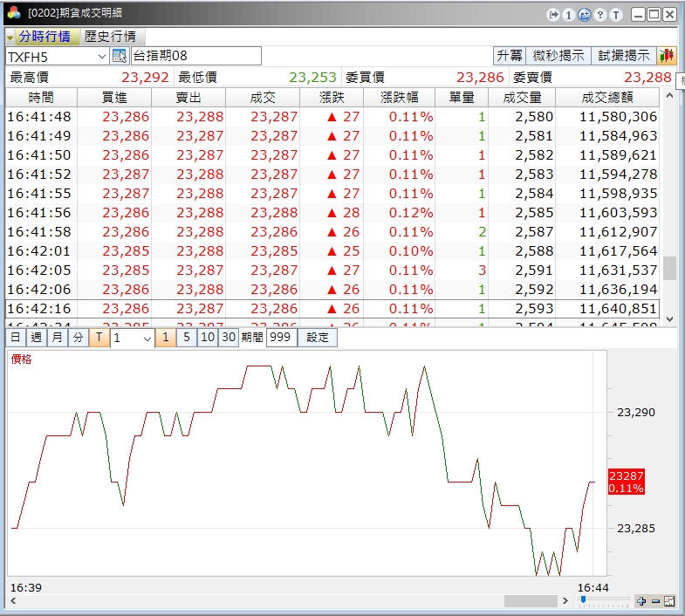The image size is (685, 616).
Task: Zoom in chart with plus icon
Action: pyautogui.click(x=641, y=601)
